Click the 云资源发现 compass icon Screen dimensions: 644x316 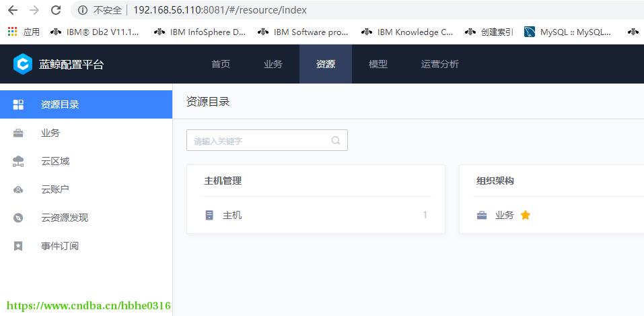click(18, 218)
